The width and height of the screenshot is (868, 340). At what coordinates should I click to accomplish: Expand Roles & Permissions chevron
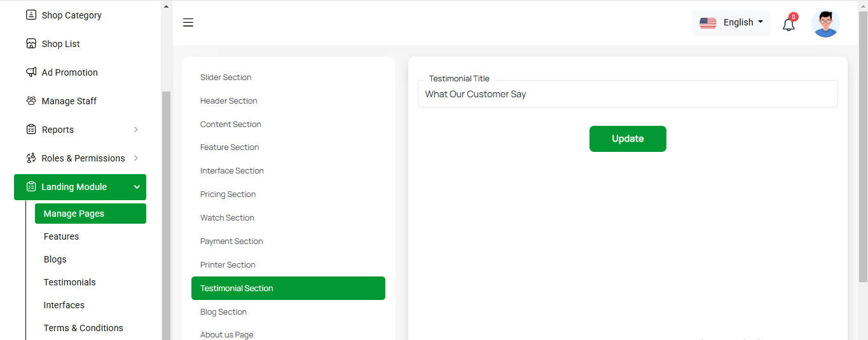point(136,158)
